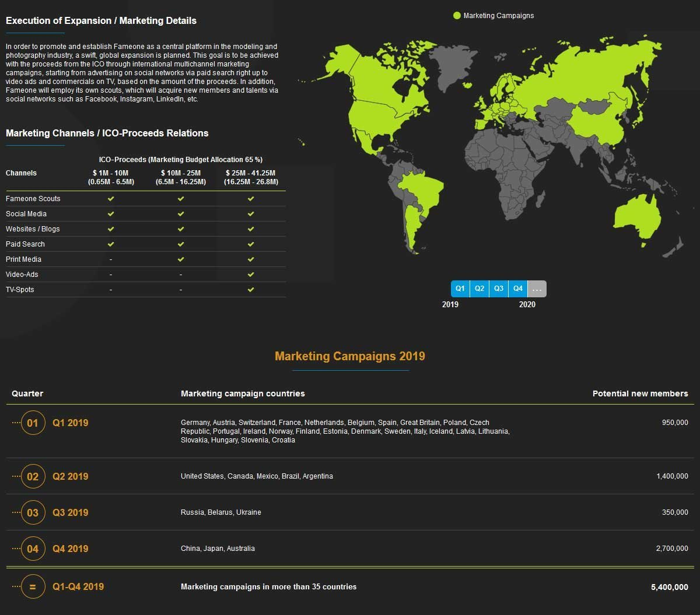Screen dimensions: 700x615
Task: Select the Q3 quarter tab
Action: [499, 289]
